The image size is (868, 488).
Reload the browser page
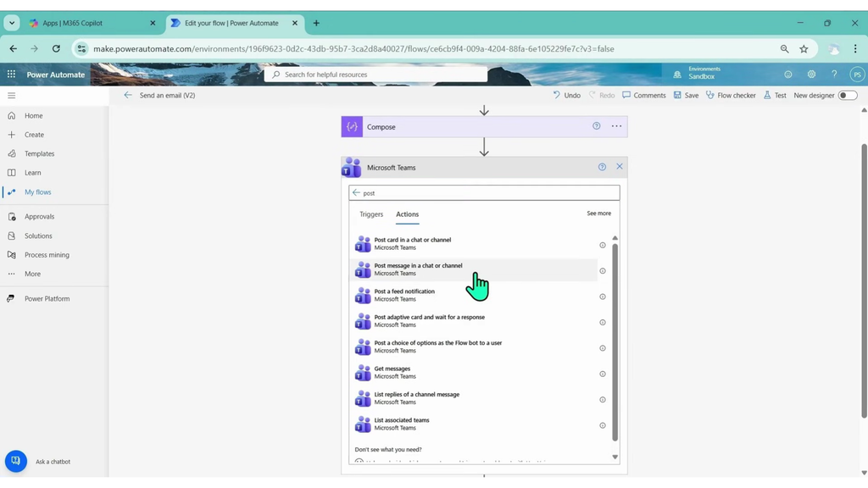click(56, 48)
